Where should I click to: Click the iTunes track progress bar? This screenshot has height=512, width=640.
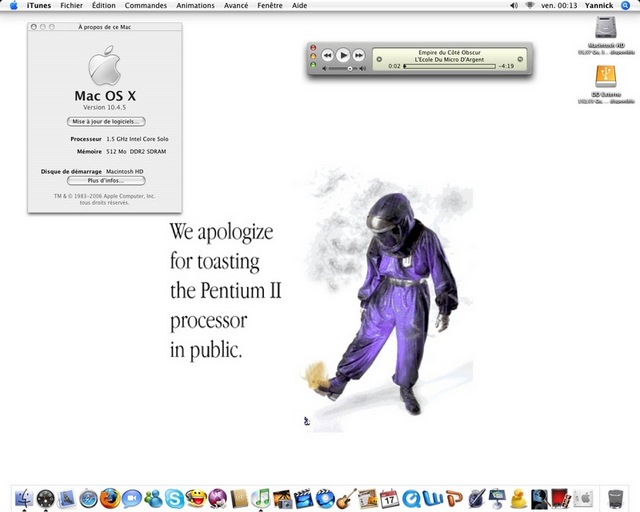[450, 66]
